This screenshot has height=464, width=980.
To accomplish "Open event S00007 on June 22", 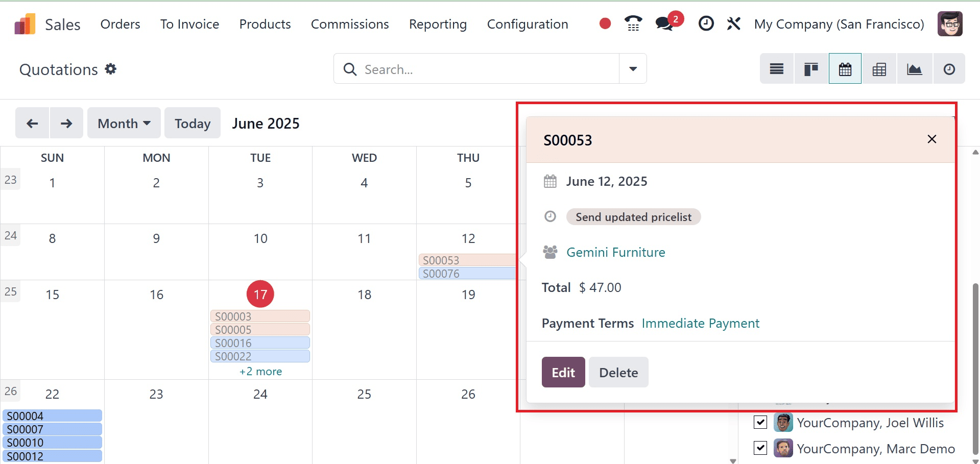I will 52,429.
